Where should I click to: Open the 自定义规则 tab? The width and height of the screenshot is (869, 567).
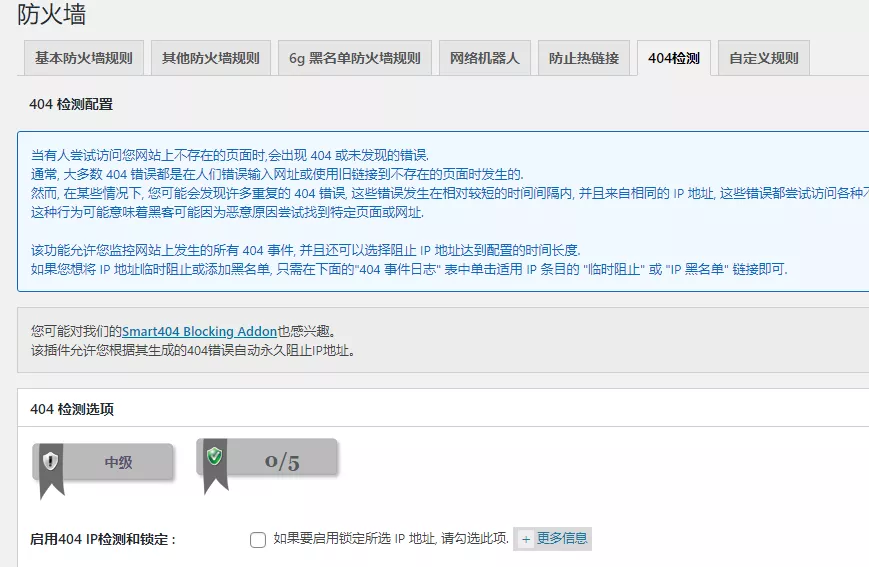tap(764, 58)
